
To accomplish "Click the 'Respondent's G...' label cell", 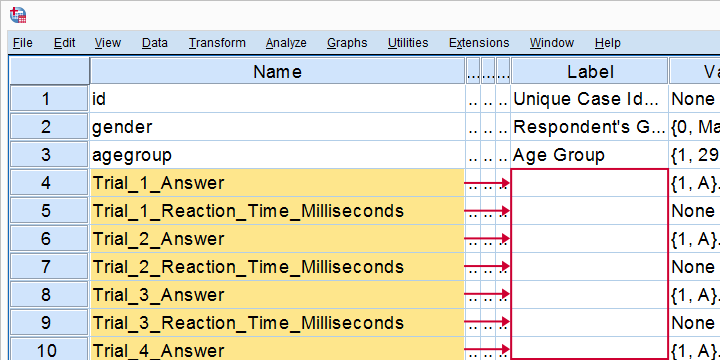I will coord(590,127).
